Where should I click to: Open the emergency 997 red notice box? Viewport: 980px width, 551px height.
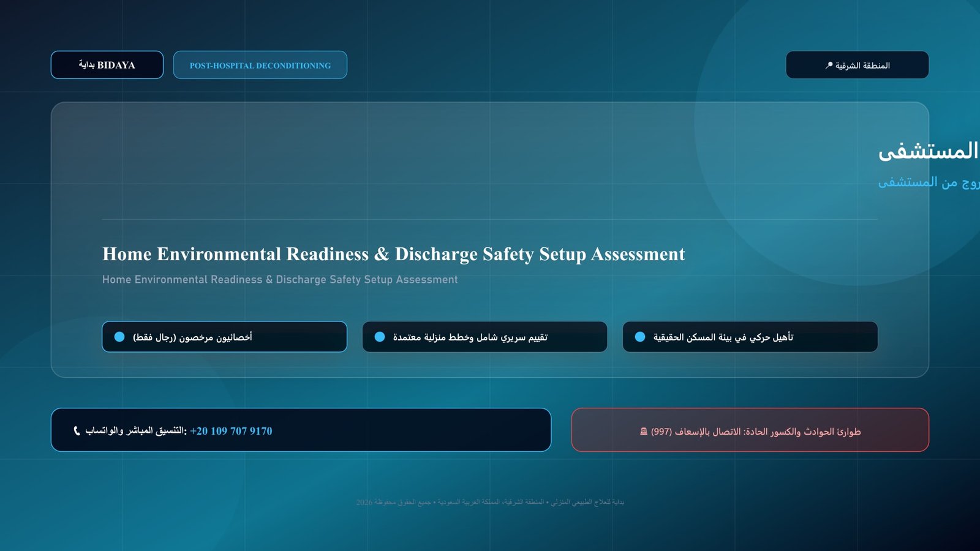tap(750, 430)
